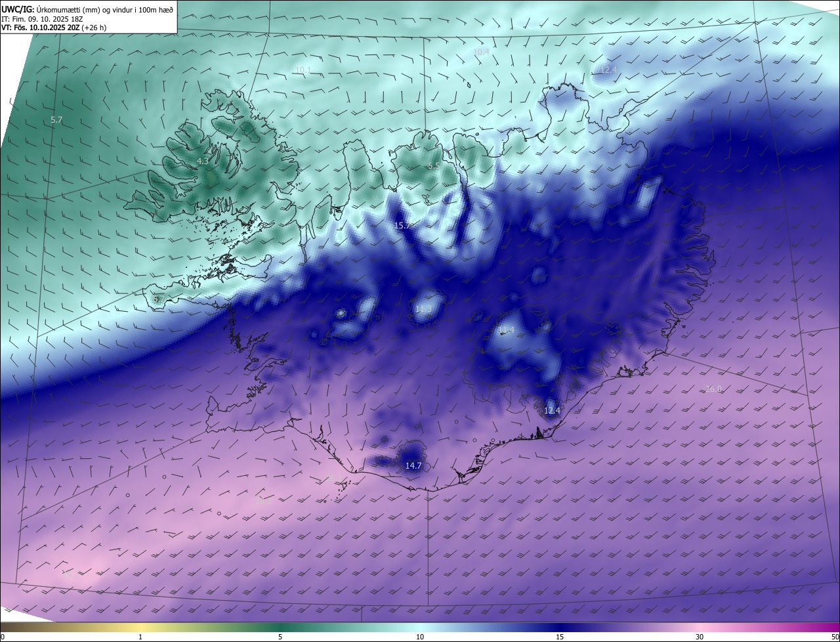Click the '50' tick on the colour scale
This screenshot has width=840, height=642.
(x=834, y=637)
